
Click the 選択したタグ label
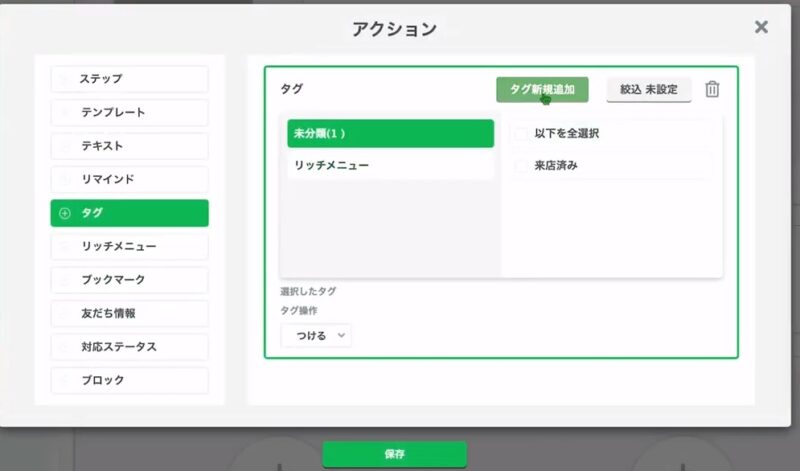(308, 291)
